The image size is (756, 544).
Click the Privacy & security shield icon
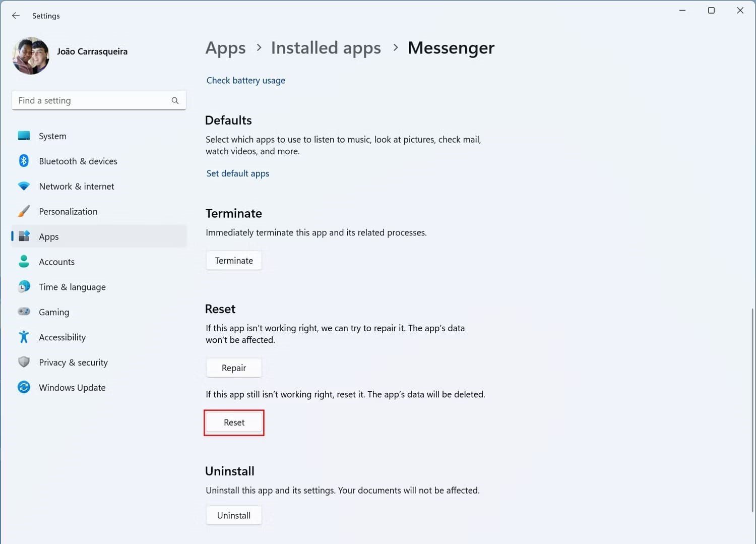click(24, 362)
